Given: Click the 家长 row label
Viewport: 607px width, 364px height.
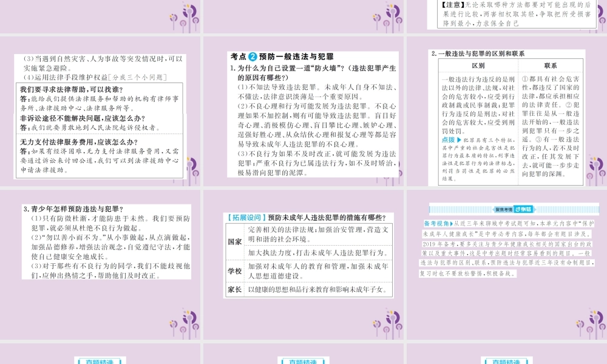Looking at the screenshot, I should (234, 289).
